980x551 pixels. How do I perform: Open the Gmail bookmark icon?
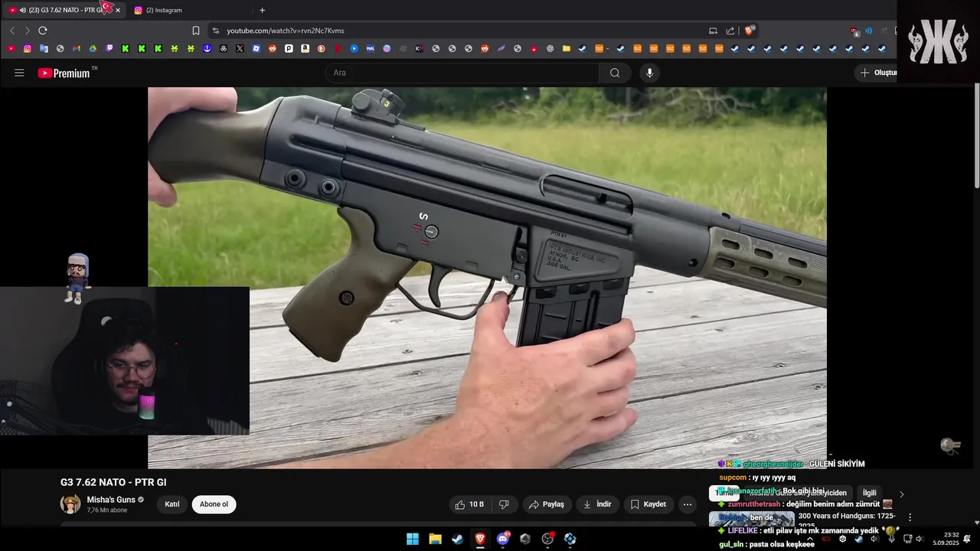pyautogui.click(x=77, y=48)
